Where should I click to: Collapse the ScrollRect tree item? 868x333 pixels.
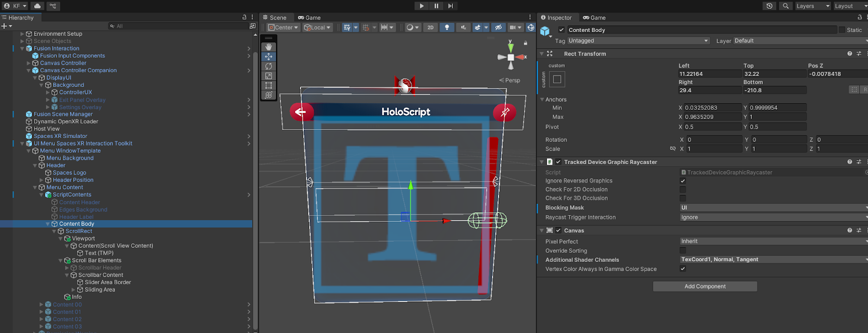[54, 231]
